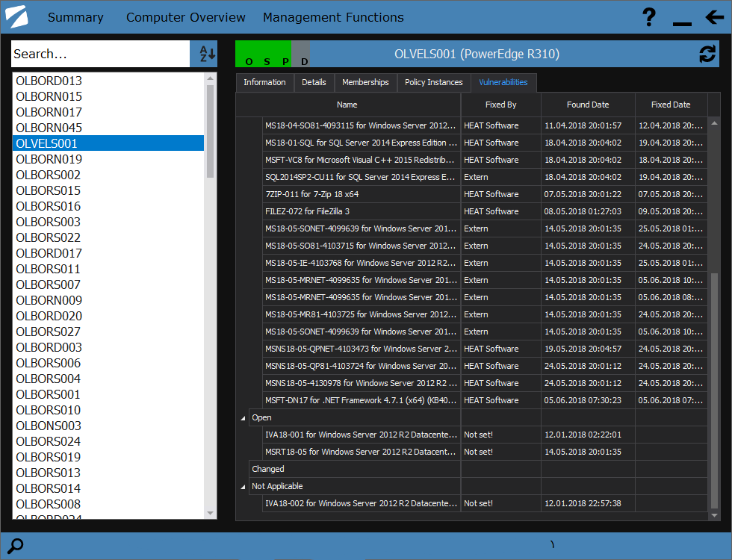Refresh the OLVELS001 computer data
The height and width of the screenshot is (560, 732).
pos(707,54)
